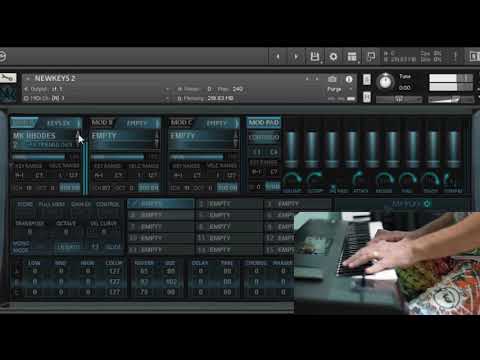This screenshot has height=360, width=480.
Task: Toggle the LEGATO button
Action: click(x=68, y=247)
